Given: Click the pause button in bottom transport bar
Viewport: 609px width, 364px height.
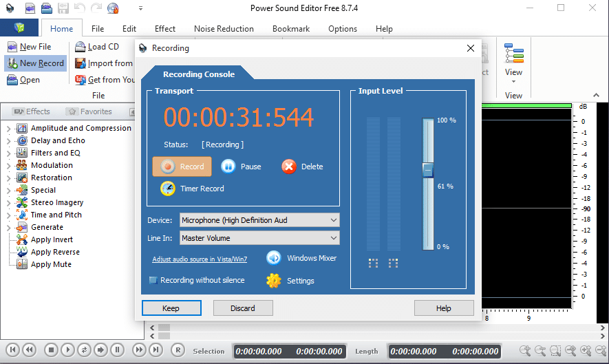Looking at the screenshot, I should click(x=117, y=350).
